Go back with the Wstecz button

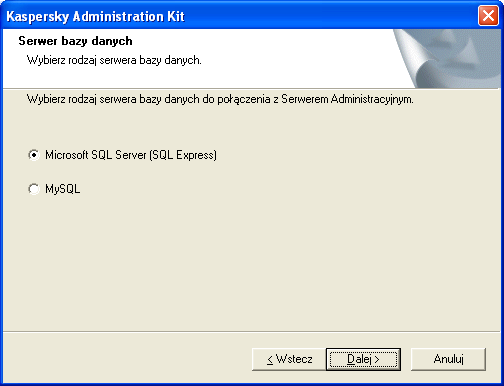click(289, 359)
